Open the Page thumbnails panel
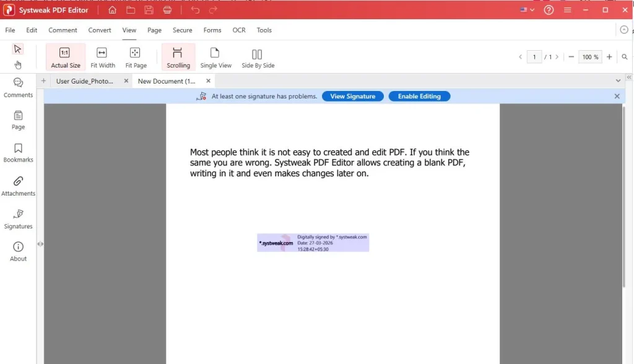 [x=18, y=120]
